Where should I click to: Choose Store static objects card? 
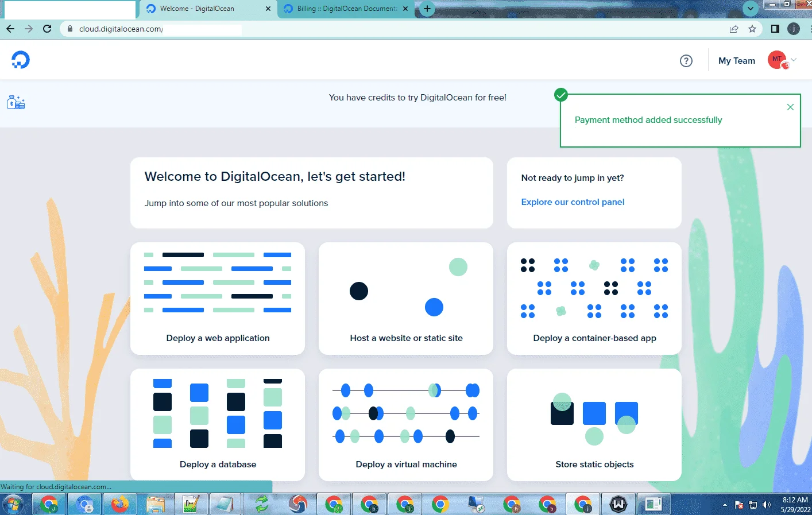[594, 425]
